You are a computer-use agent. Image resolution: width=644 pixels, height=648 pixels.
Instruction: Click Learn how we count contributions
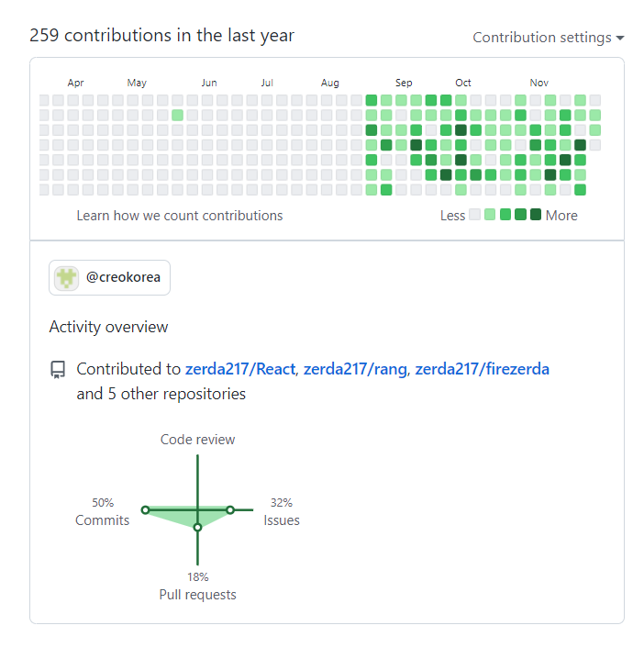pyautogui.click(x=180, y=216)
